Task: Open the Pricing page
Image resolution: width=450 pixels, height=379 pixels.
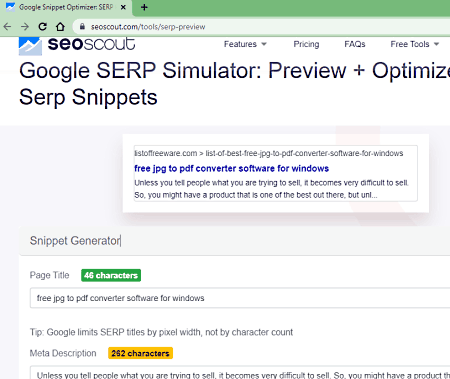Action: click(x=306, y=44)
